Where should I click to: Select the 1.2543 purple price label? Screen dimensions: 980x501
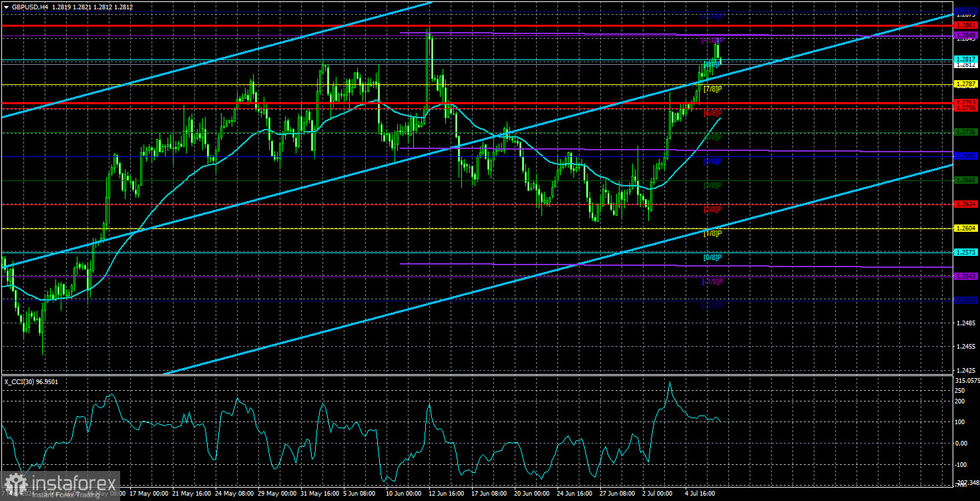[x=967, y=277]
